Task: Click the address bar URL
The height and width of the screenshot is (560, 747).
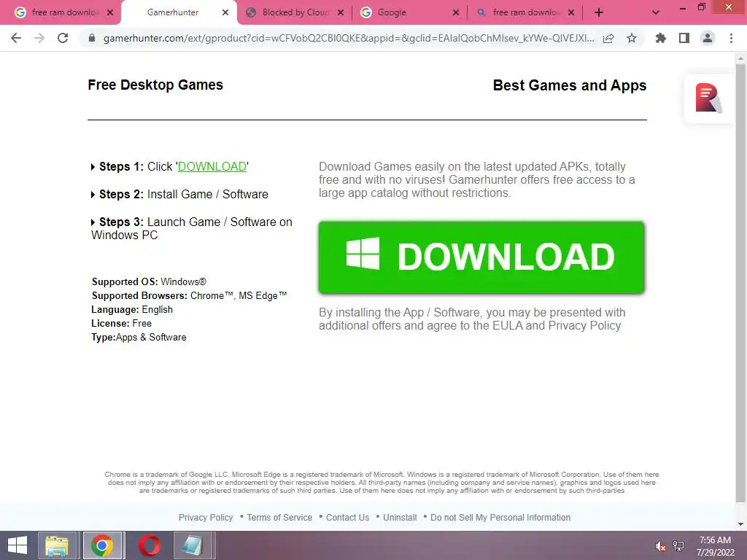Action: coord(349,38)
